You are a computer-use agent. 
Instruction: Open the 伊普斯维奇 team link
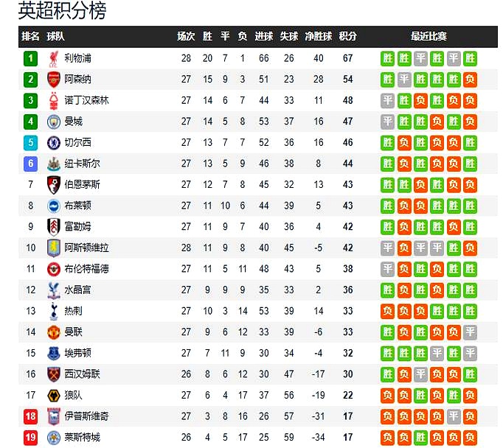click(86, 416)
